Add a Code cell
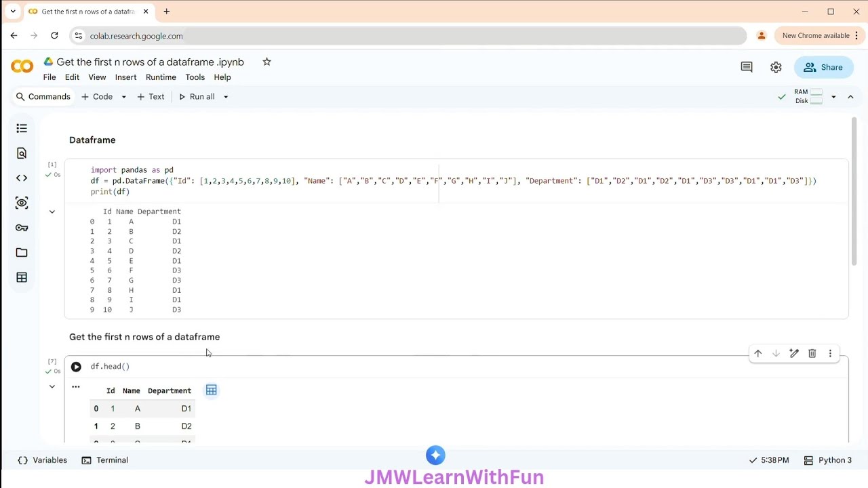This screenshot has width=868, height=488. click(x=98, y=97)
